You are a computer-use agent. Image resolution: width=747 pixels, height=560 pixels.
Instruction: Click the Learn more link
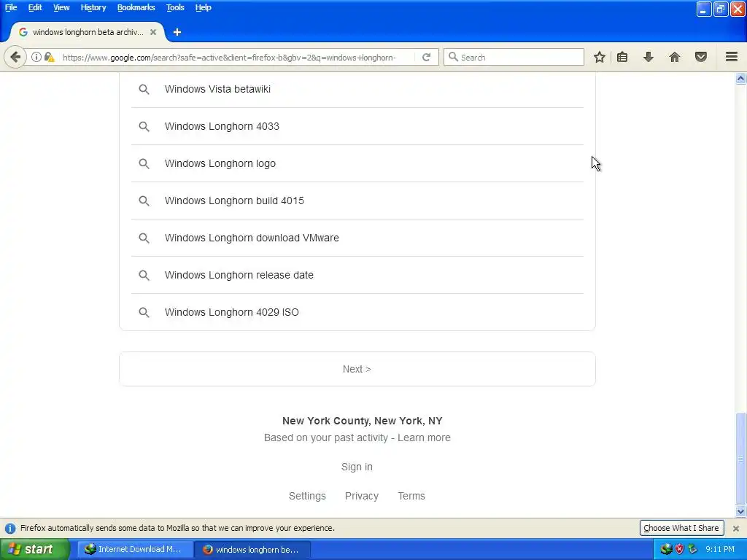click(x=424, y=437)
